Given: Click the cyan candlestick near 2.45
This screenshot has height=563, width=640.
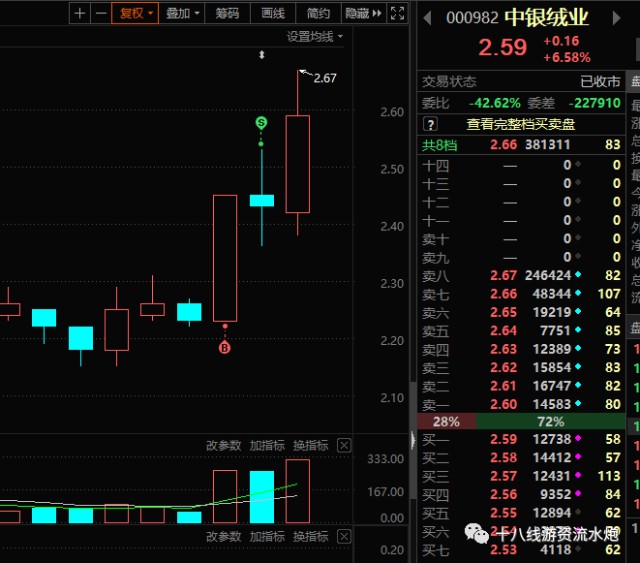Looking at the screenshot, I should pos(262,200).
